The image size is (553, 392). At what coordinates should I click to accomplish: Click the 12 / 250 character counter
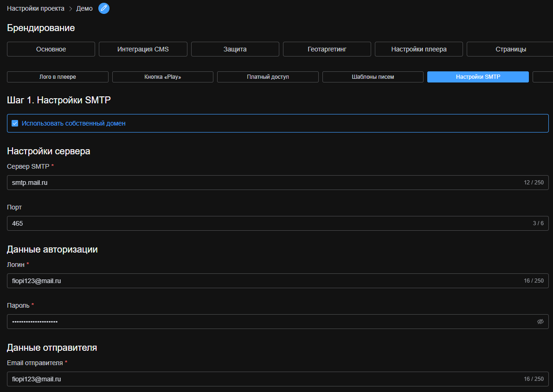click(534, 183)
